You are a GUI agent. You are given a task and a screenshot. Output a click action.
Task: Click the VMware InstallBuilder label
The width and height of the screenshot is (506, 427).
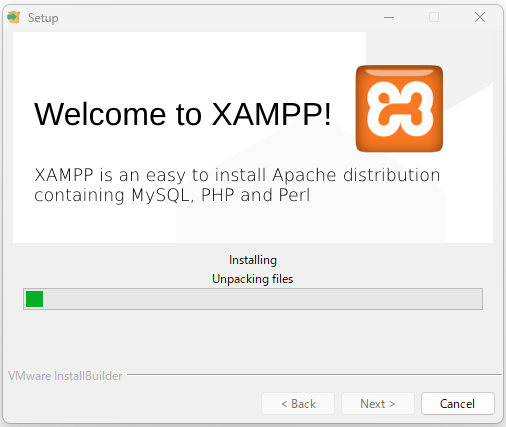65,376
